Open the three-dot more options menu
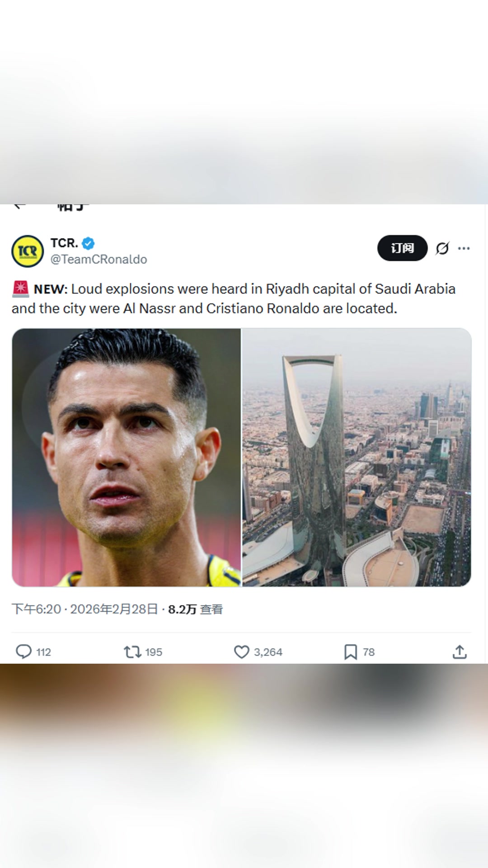Screen dimensions: 488x868 pos(464,248)
